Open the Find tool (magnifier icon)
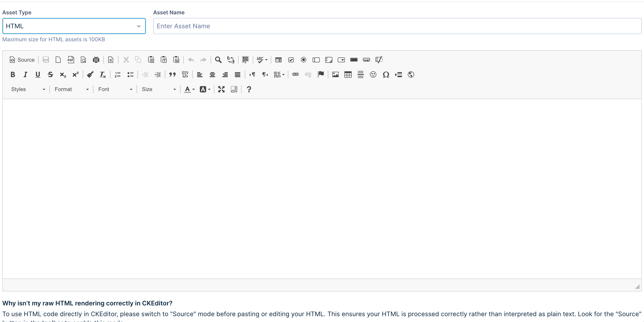The image size is (644, 322). tap(218, 60)
